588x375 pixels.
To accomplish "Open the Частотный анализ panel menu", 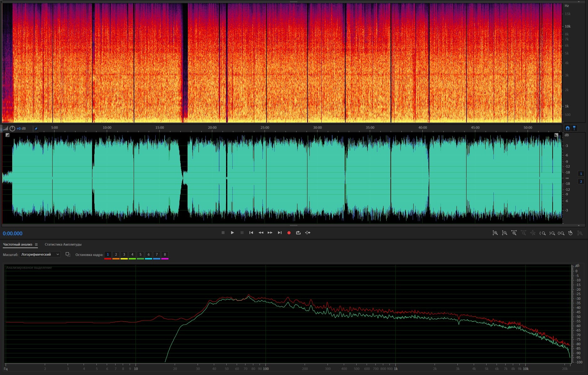I will pos(36,244).
